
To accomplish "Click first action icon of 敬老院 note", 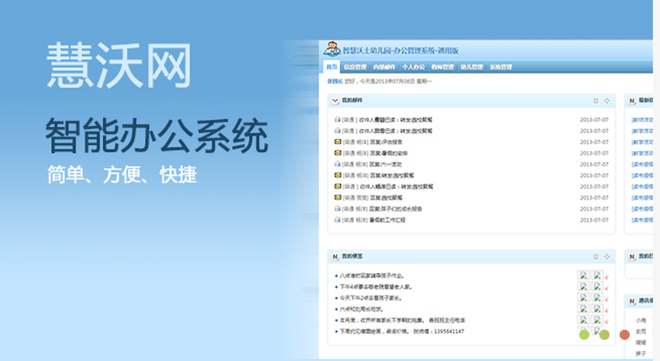I will tap(583, 286).
